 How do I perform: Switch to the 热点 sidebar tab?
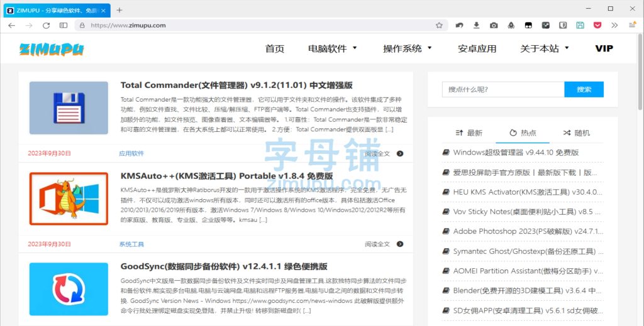click(x=523, y=133)
